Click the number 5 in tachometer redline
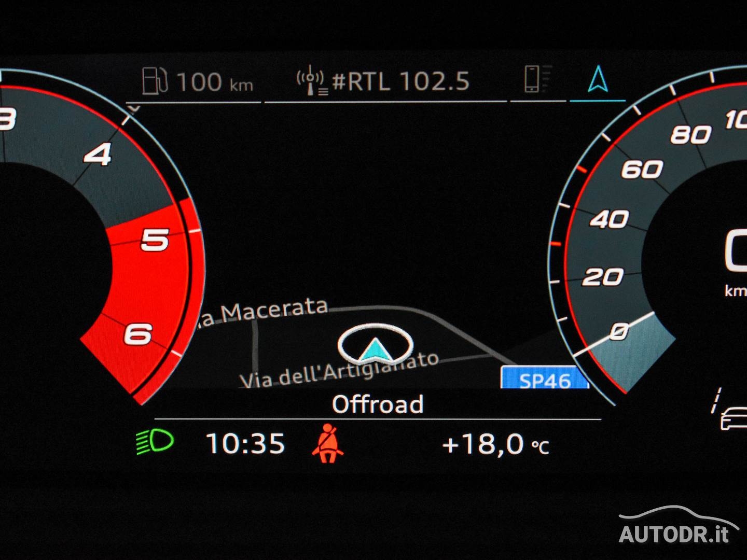This screenshot has width=747, height=560. pyautogui.click(x=155, y=240)
